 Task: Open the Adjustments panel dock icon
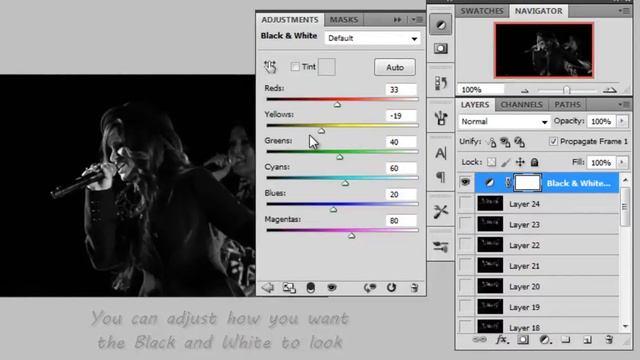pyautogui.click(x=441, y=25)
